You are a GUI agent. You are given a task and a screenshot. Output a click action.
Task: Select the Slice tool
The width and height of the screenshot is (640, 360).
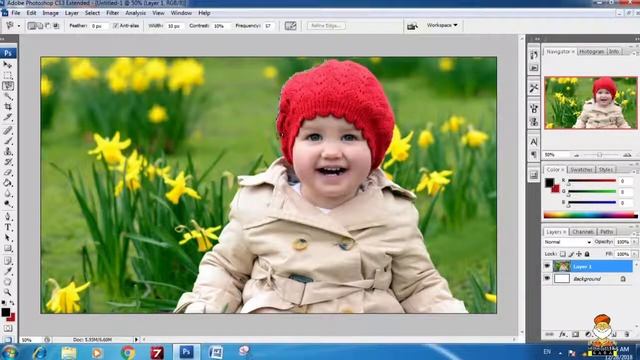[8, 117]
